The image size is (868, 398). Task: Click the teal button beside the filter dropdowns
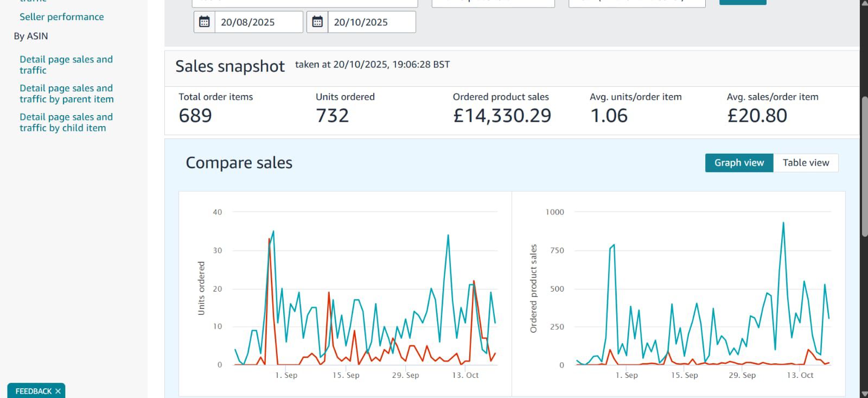click(742, 2)
